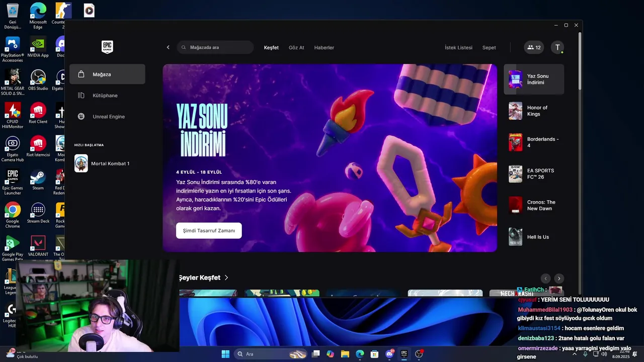Open Riot İstemcisi desktop icon
Viewport: 644px width, 362px height.
pyautogui.click(x=38, y=147)
